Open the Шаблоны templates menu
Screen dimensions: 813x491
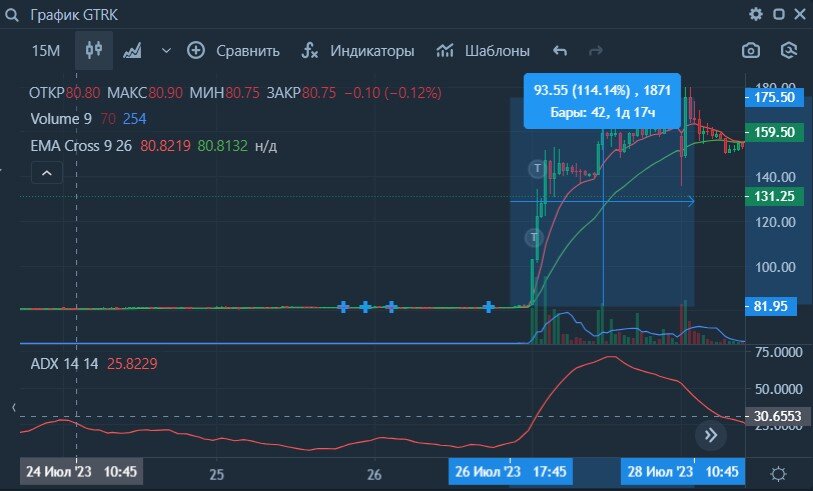(x=497, y=51)
